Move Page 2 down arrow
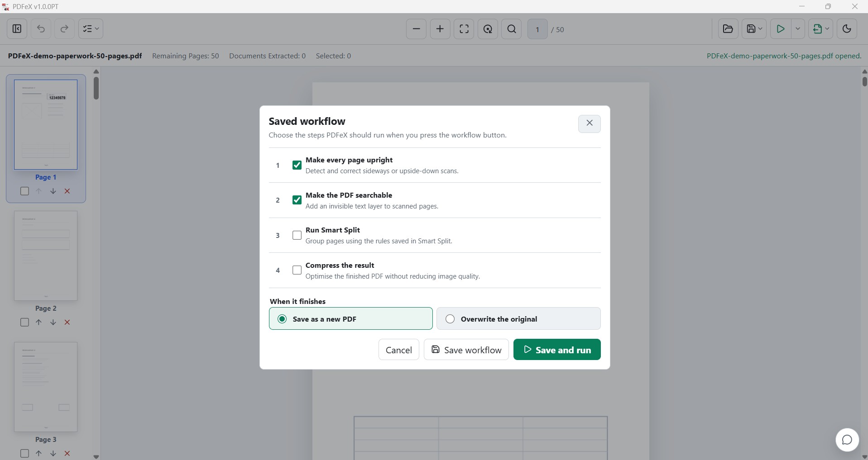 click(x=53, y=322)
